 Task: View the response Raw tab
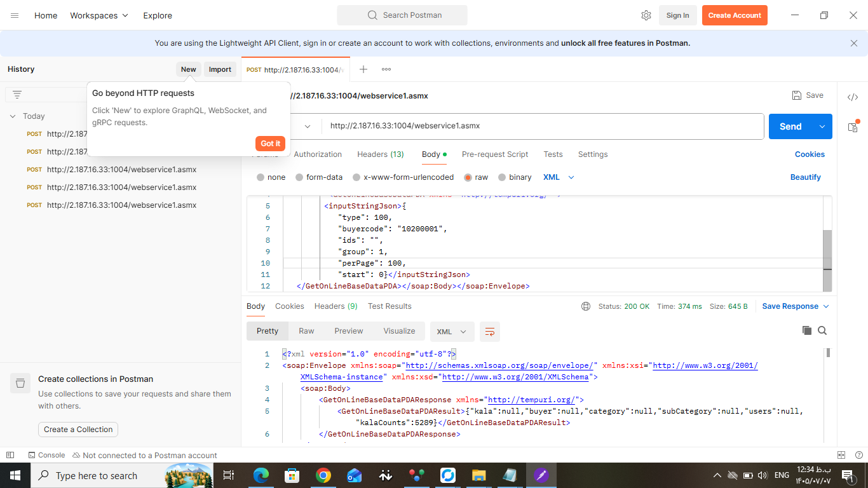click(x=306, y=331)
